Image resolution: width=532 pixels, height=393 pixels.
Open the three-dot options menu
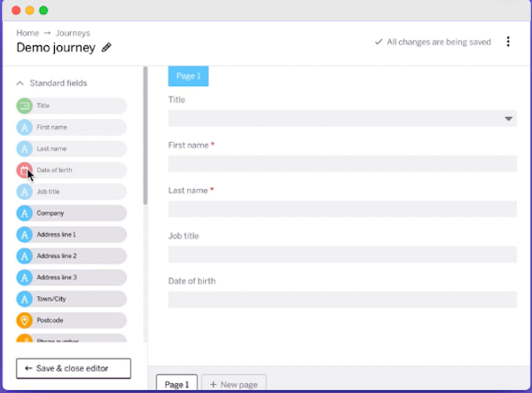pyautogui.click(x=508, y=42)
